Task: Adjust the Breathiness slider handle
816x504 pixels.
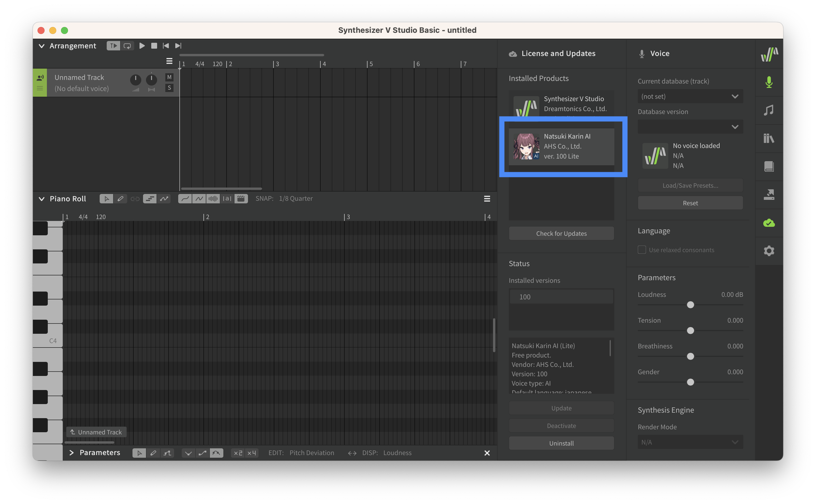Action: pyautogui.click(x=690, y=356)
